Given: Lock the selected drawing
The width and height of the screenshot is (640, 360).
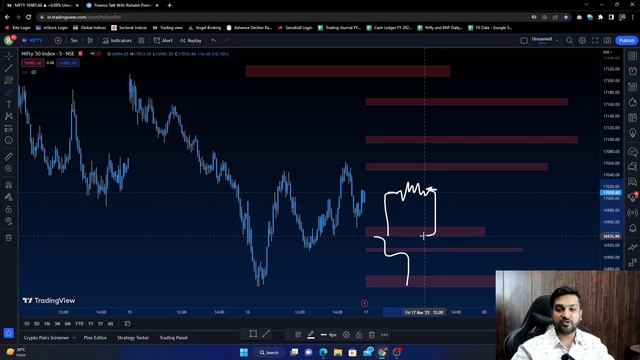Looking at the screenshot, I should (359, 335).
